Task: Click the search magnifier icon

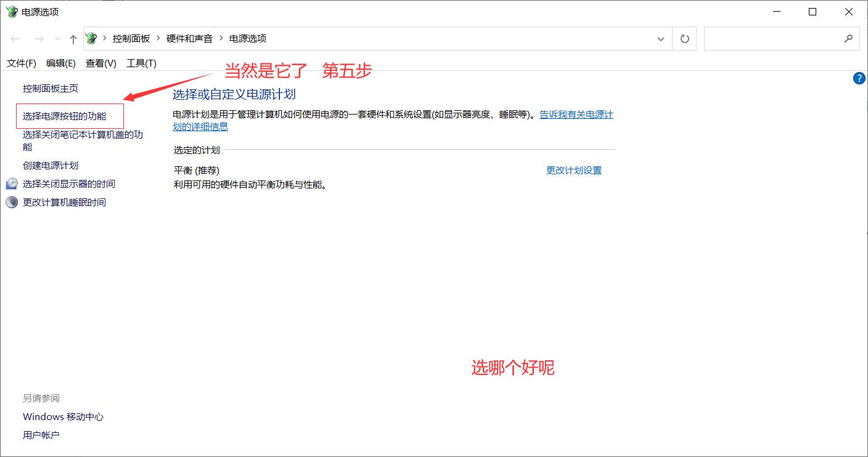Action: 850,38
